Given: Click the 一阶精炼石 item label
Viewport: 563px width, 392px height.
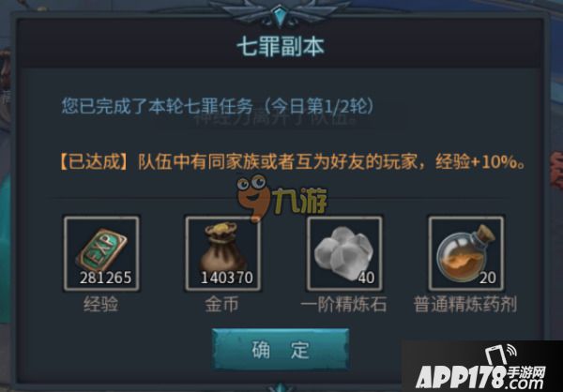Looking at the screenshot, I should 343,305.
